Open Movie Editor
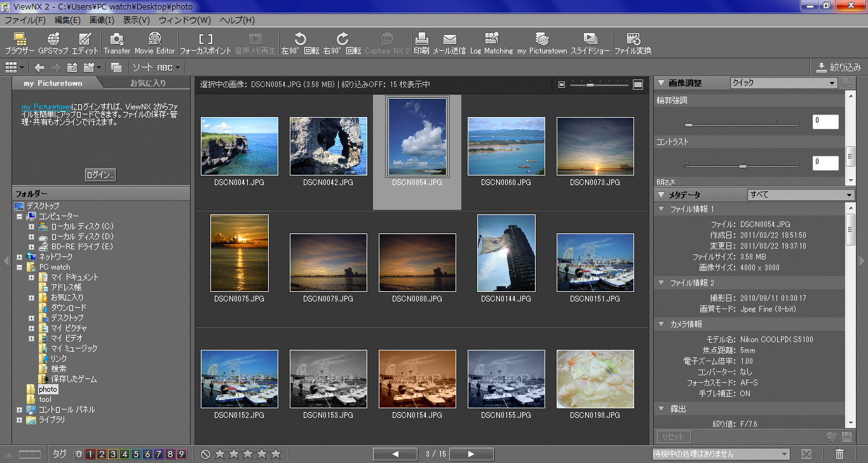The height and width of the screenshot is (463, 868). tap(154, 43)
